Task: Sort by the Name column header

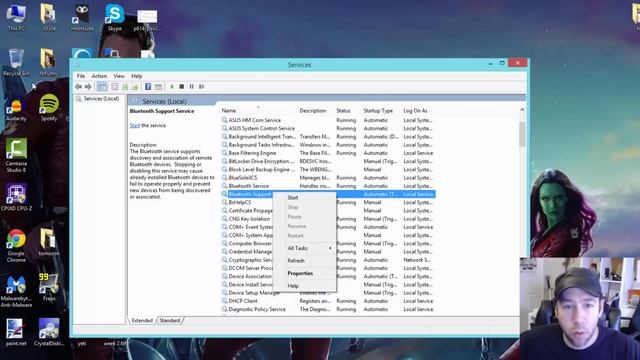Action: coord(258,111)
